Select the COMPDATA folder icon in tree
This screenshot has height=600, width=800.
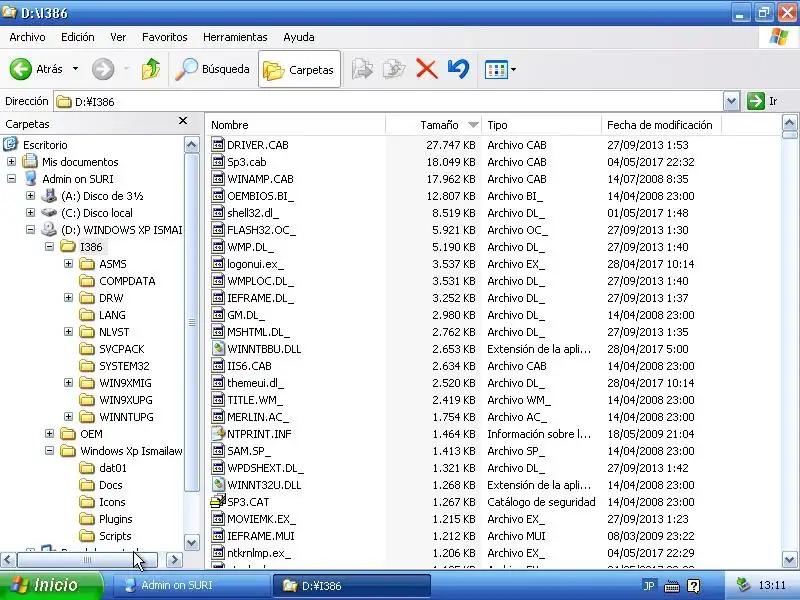(87, 281)
